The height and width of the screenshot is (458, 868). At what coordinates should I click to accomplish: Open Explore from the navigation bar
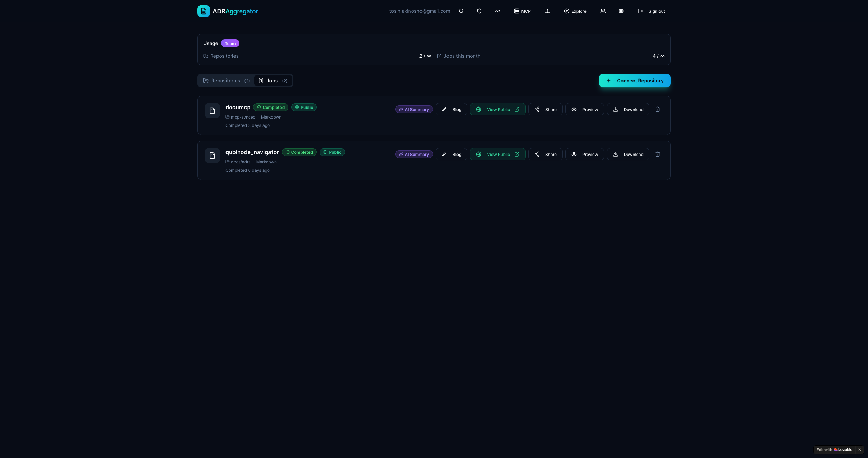tap(575, 11)
